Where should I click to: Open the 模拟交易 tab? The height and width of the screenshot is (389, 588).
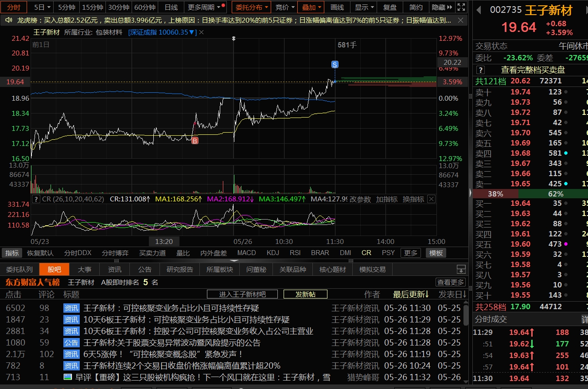click(x=372, y=269)
